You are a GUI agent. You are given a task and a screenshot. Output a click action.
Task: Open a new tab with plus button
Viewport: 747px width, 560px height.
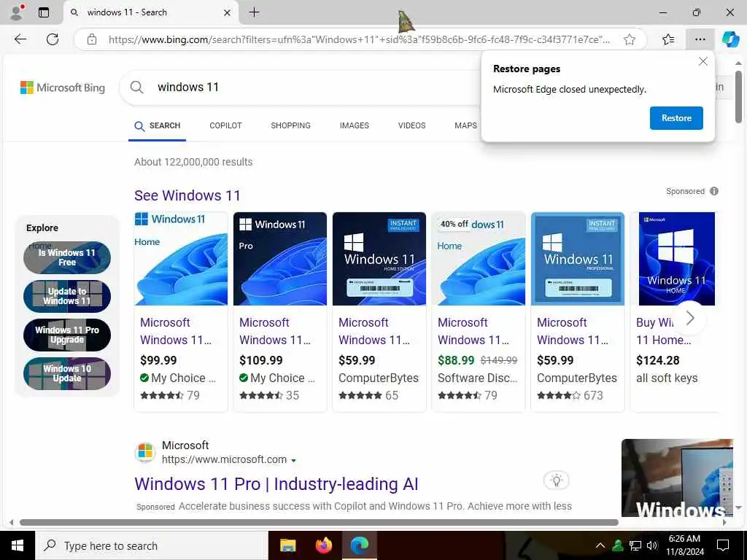[x=255, y=12]
